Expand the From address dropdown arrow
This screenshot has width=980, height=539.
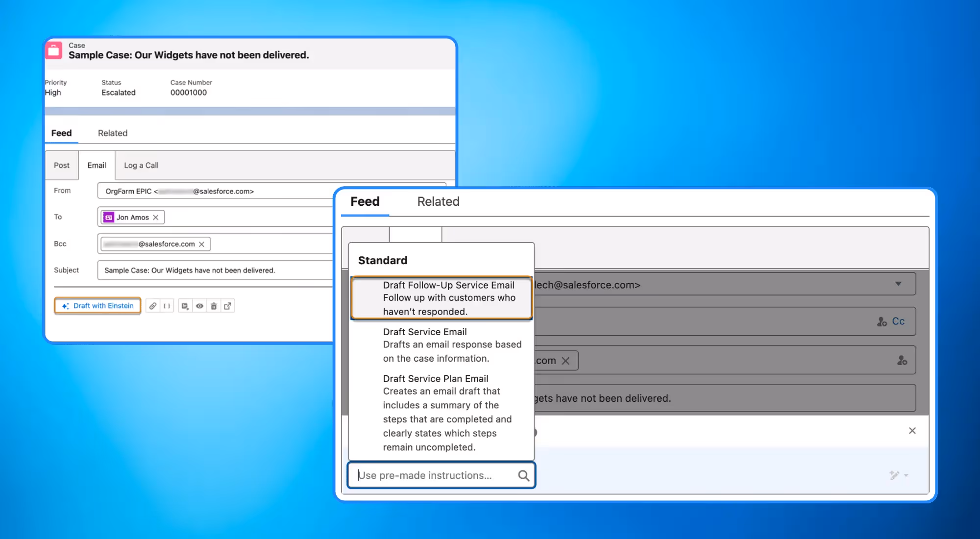(x=898, y=284)
